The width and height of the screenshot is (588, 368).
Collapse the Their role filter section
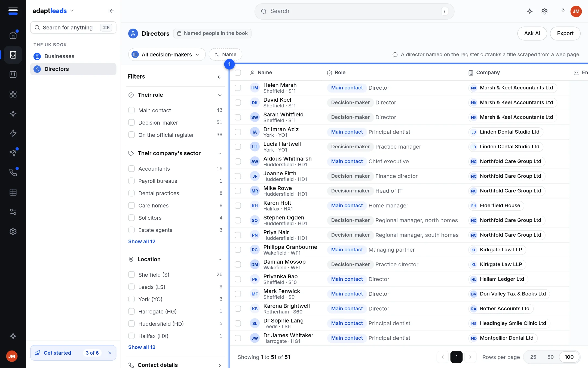220,95
